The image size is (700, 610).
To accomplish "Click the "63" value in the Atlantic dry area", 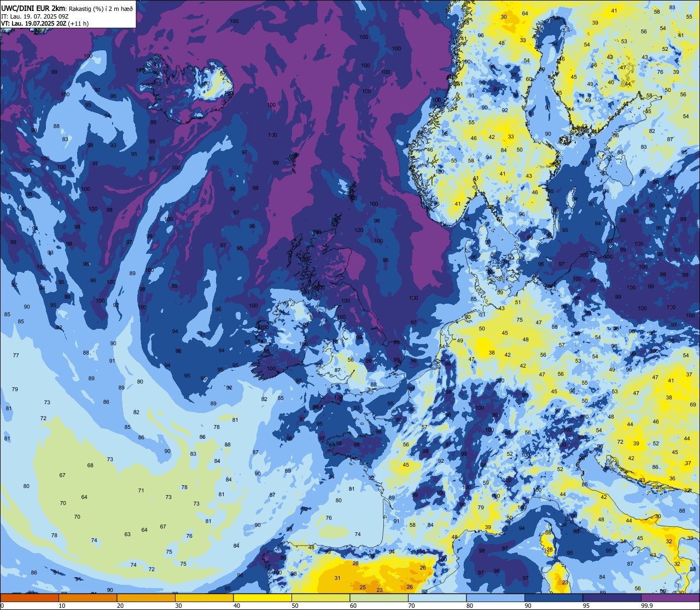I will (x=127, y=535).
